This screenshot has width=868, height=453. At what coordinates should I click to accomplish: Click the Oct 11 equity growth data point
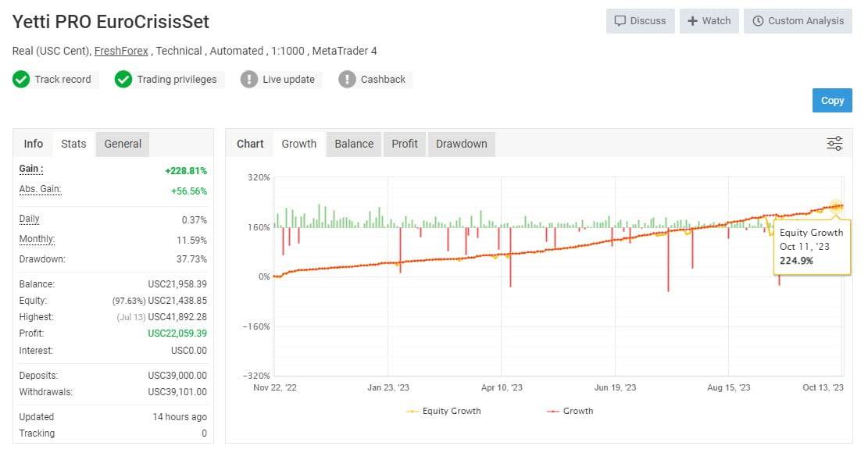(x=836, y=206)
